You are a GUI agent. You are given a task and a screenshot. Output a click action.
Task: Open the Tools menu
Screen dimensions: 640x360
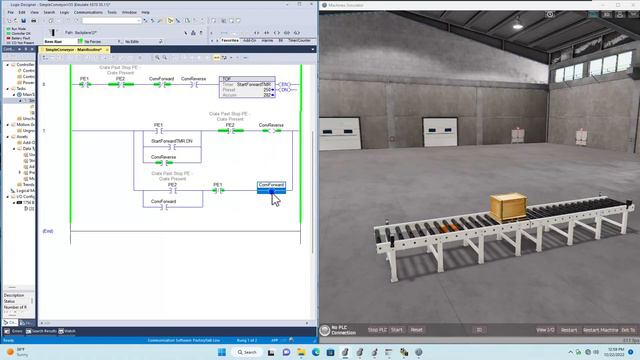[112, 12]
